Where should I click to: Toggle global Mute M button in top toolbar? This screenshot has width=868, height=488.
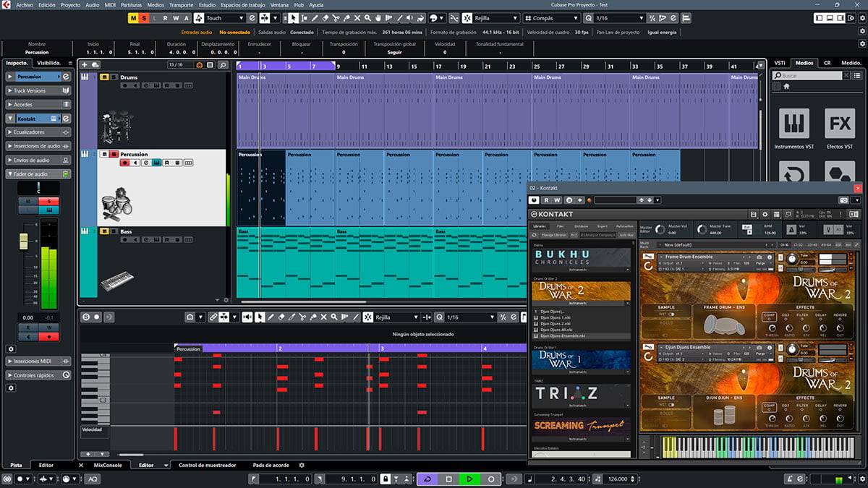tap(133, 18)
